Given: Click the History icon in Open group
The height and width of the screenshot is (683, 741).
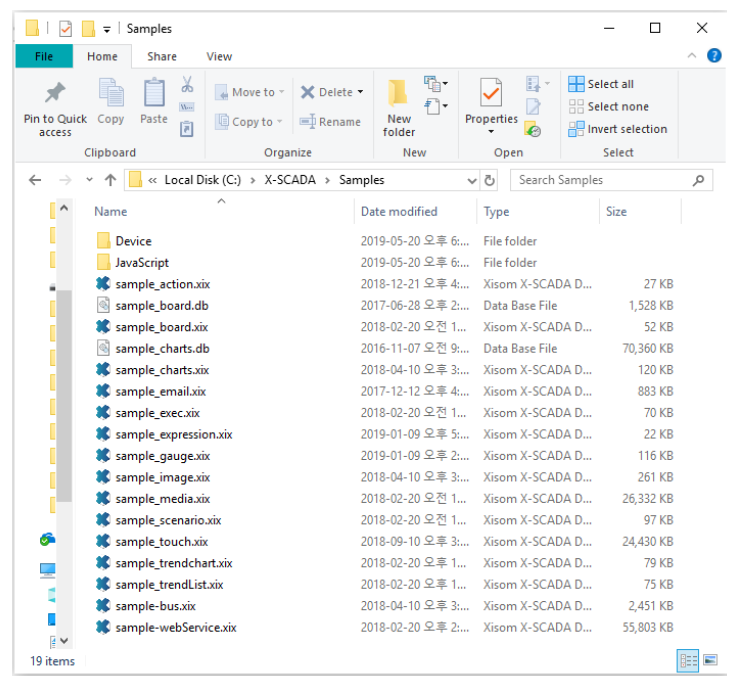Looking at the screenshot, I should point(533,129).
